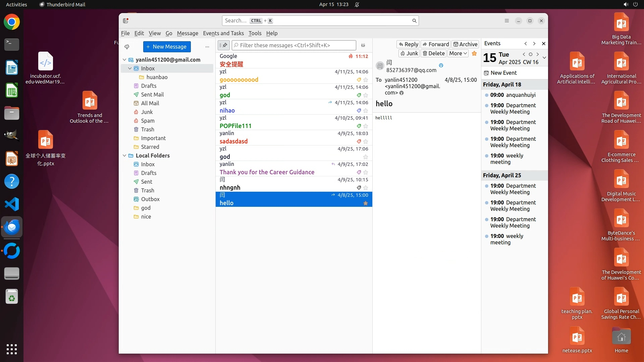Select the purple Career Guidance message
Viewport: 644px width, 362px height.
(x=267, y=172)
